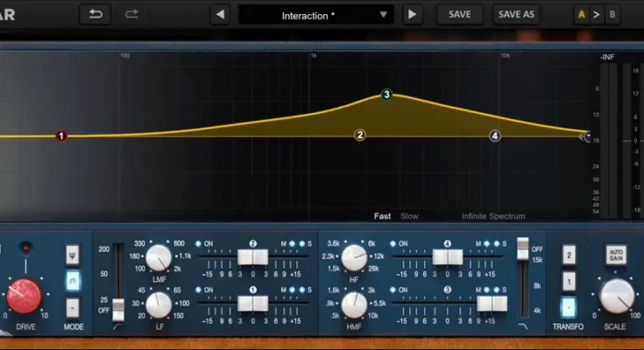Select the Infinite Spectrum option
Screen dimensions: 644x350
[493, 216]
